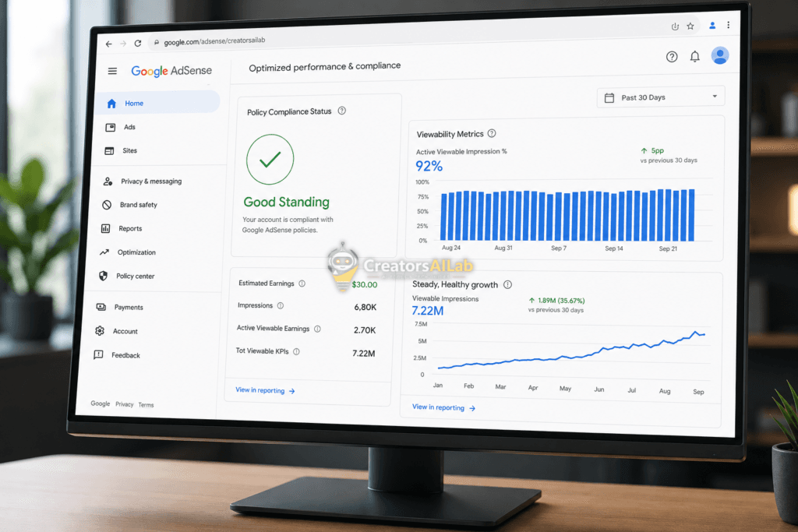This screenshot has width=798, height=532.
Task: Open the notifications bell
Action: 694,56
